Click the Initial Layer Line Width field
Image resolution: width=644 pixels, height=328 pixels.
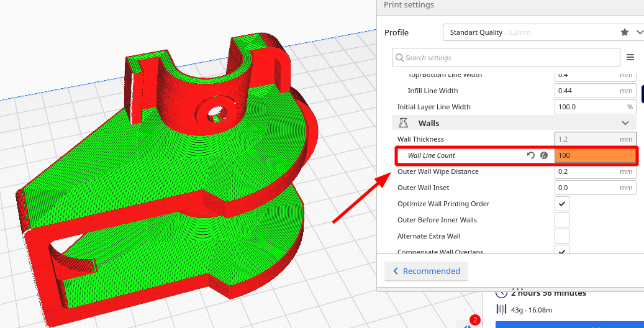(595, 107)
